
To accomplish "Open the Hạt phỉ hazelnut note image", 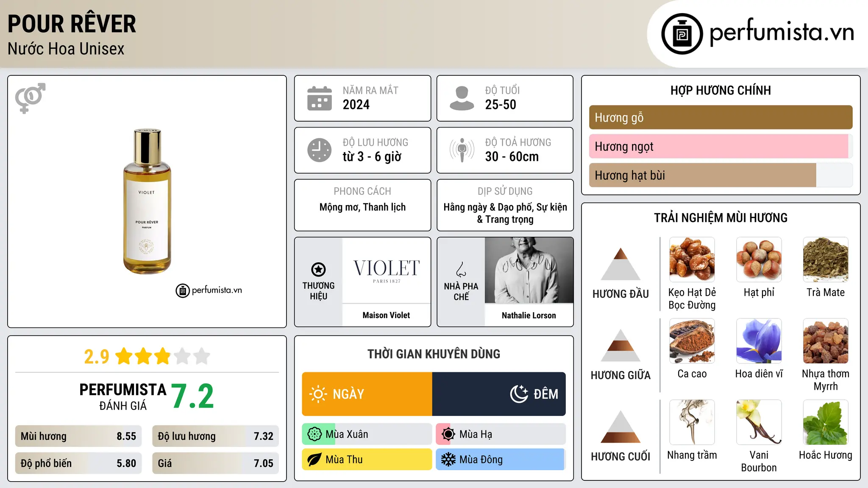I will (759, 260).
